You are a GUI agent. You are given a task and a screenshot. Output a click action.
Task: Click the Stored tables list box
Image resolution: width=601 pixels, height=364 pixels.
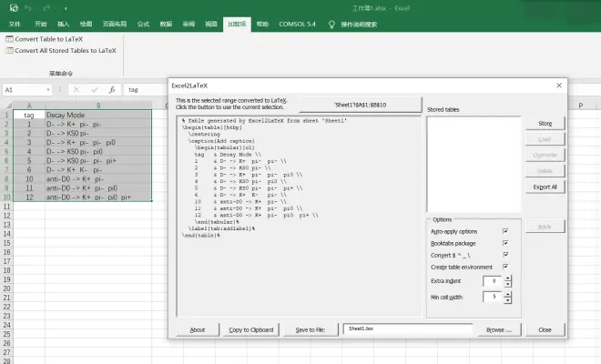click(474, 164)
